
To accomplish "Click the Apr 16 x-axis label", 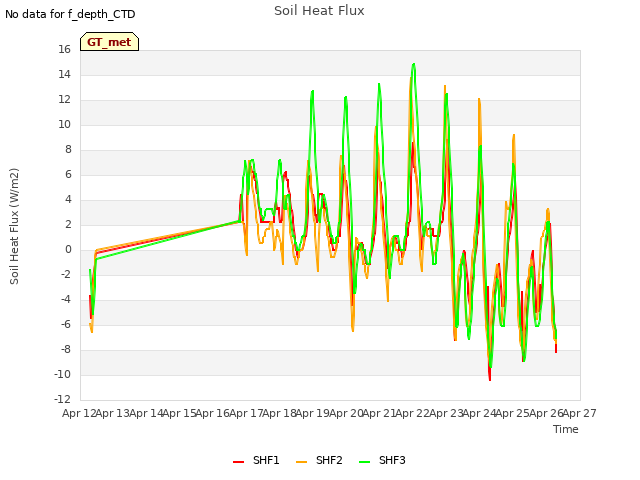I will pos(213,413).
